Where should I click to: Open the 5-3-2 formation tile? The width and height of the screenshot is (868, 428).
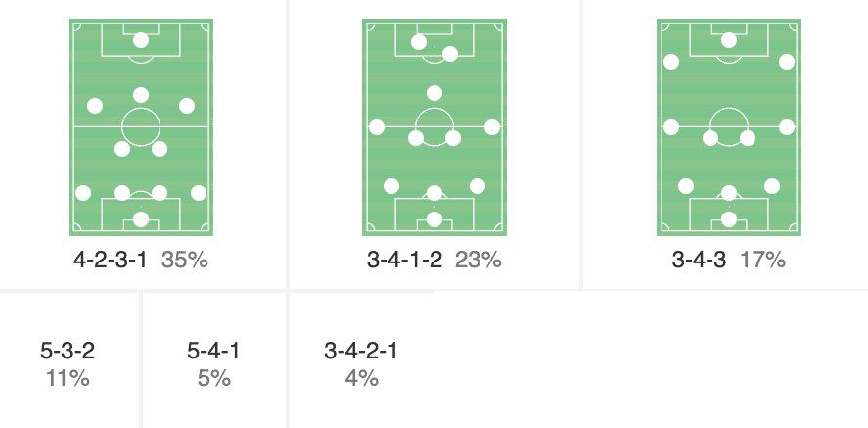68,363
